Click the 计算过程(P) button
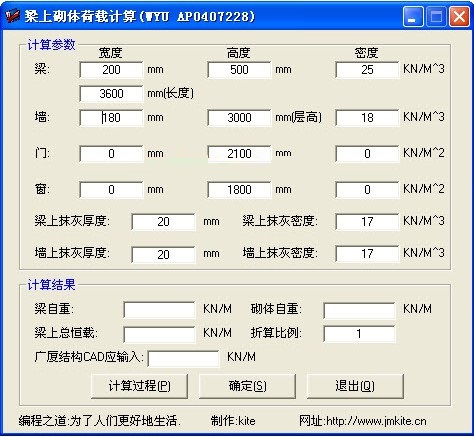This screenshot has height=437, width=474. [139, 386]
